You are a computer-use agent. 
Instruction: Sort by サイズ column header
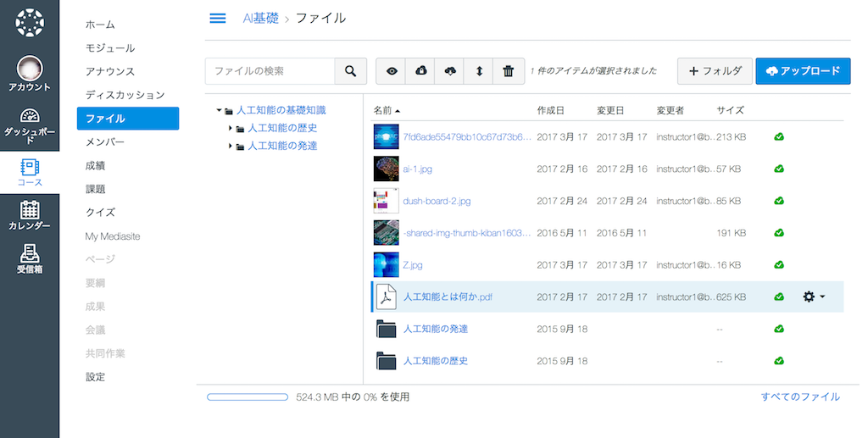[x=730, y=110]
